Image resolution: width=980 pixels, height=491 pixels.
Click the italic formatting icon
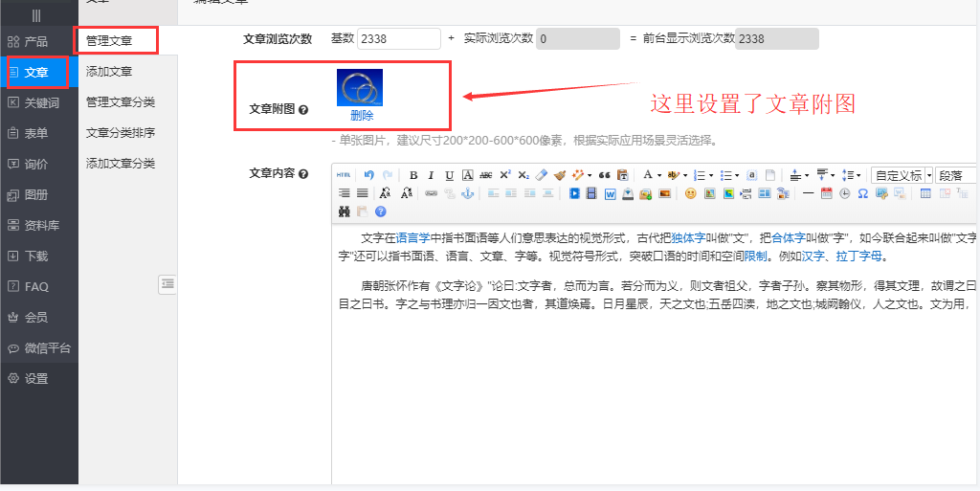click(x=431, y=175)
